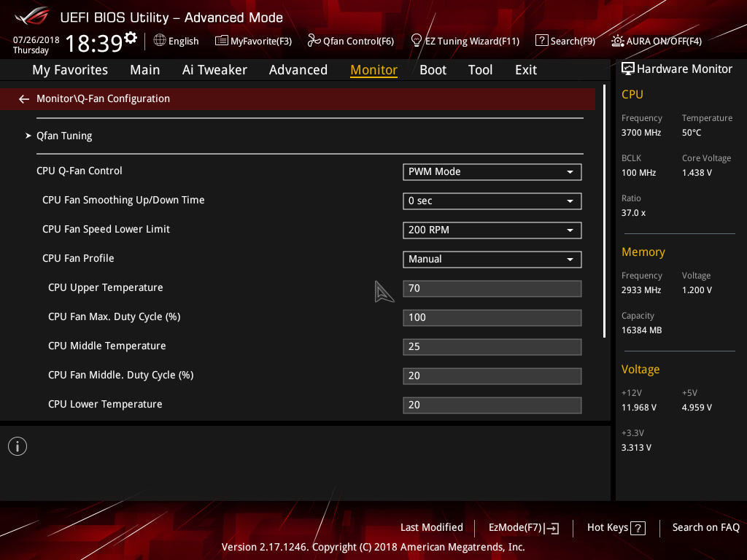Open the Boot tab
This screenshot has height=560, width=747.
coord(433,70)
